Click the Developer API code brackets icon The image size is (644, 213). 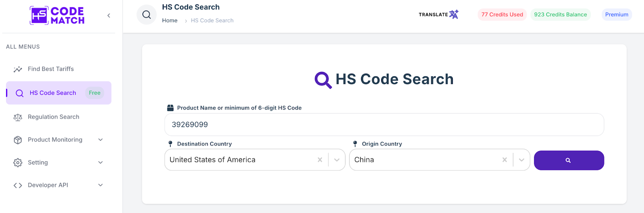(18, 185)
